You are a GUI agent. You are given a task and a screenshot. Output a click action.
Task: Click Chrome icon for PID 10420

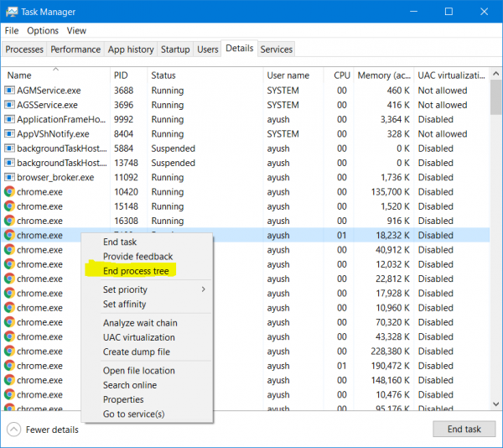tap(10, 192)
